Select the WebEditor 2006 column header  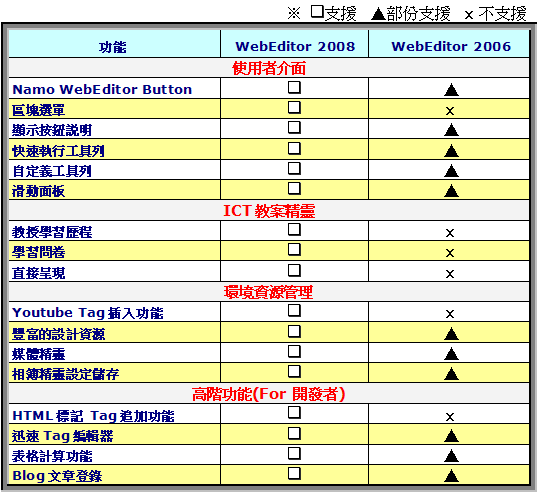click(451, 46)
